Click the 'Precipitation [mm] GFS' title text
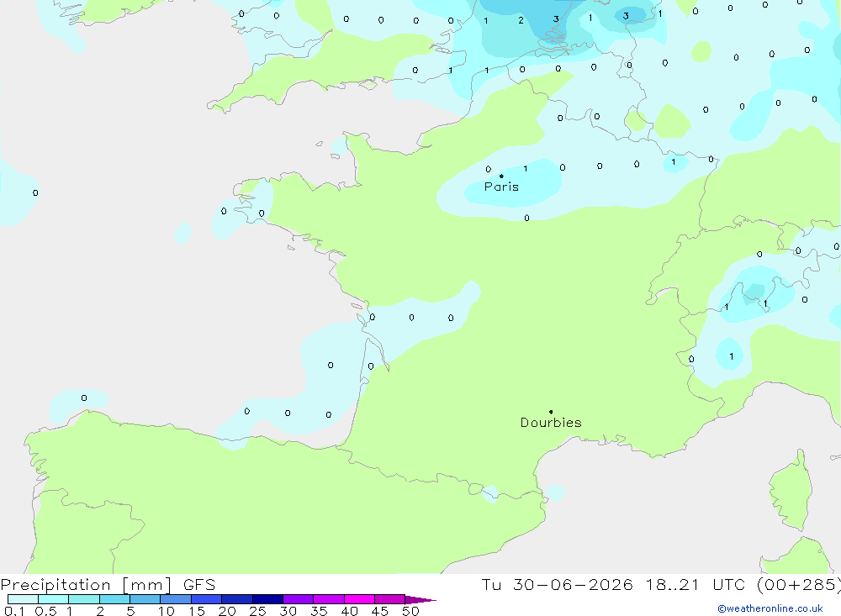This screenshot has width=841, height=616. [x=108, y=585]
